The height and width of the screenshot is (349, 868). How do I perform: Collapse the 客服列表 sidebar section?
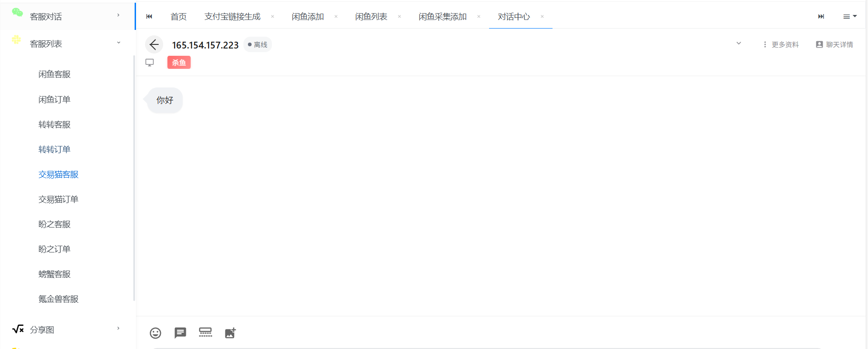pyautogui.click(x=68, y=44)
